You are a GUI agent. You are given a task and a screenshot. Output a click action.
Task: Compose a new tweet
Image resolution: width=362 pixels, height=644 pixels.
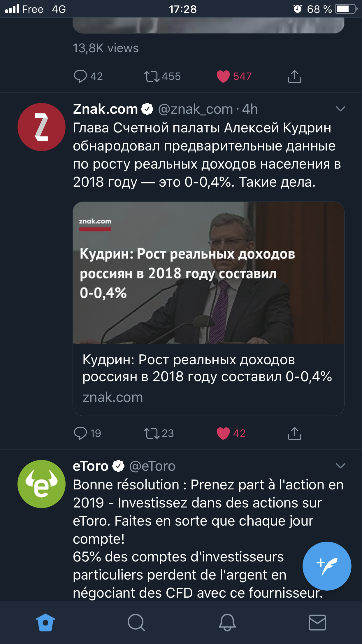click(327, 566)
